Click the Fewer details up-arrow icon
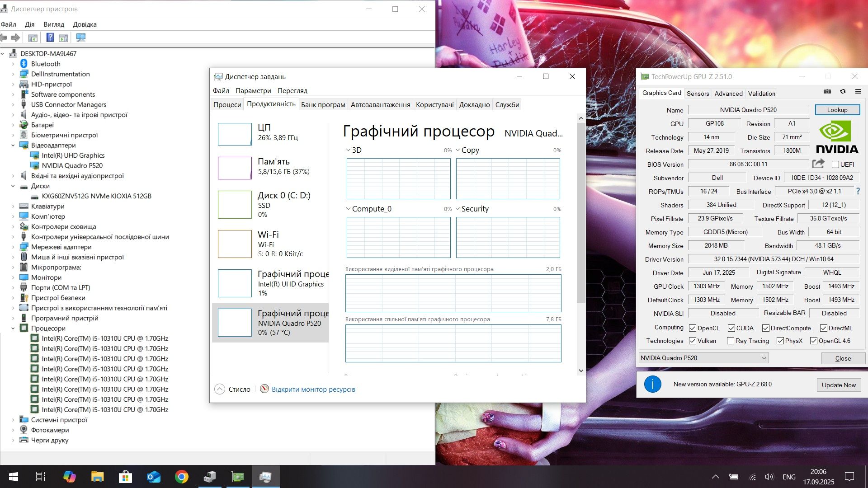The width and height of the screenshot is (868, 488). click(220, 389)
